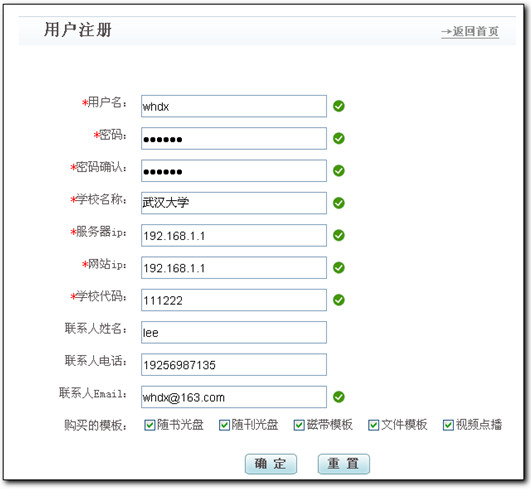Image resolution: width=531 pixels, height=489 pixels.
Task: Click validation checkmark beside 服务器ip field
Action: pyautogui.click(x=339, y=235)
